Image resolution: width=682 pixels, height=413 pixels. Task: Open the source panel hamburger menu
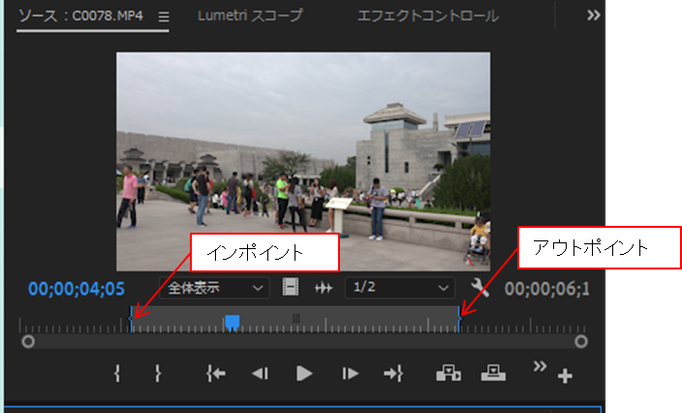pyautogui.click(x=164, y=17)
